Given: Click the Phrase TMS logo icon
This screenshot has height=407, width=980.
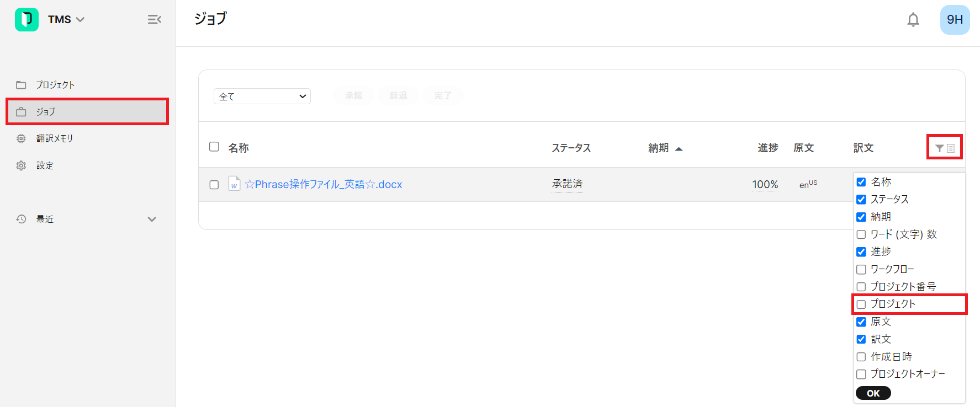Looking at the screenshot, I should [27, 19].
